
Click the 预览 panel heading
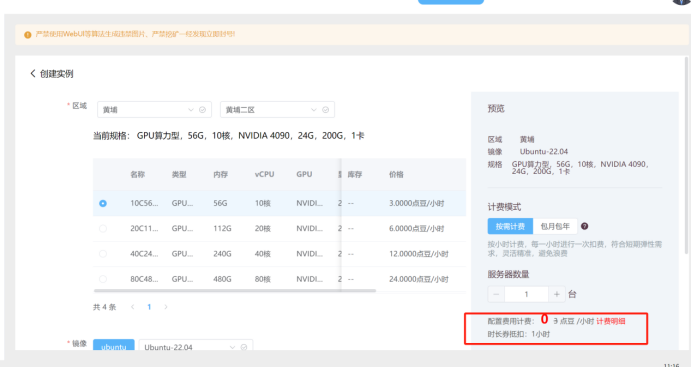(x=496, y=109)
